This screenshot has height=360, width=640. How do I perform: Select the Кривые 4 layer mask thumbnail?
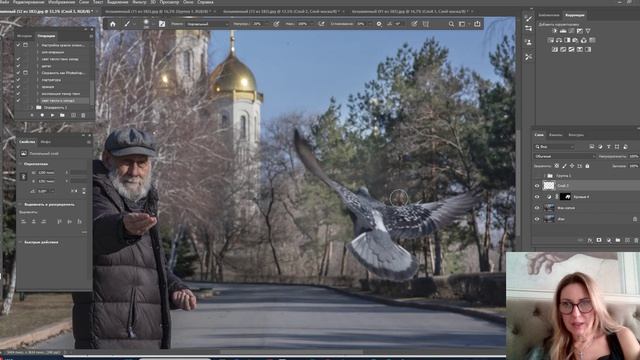tap(566, 197)
